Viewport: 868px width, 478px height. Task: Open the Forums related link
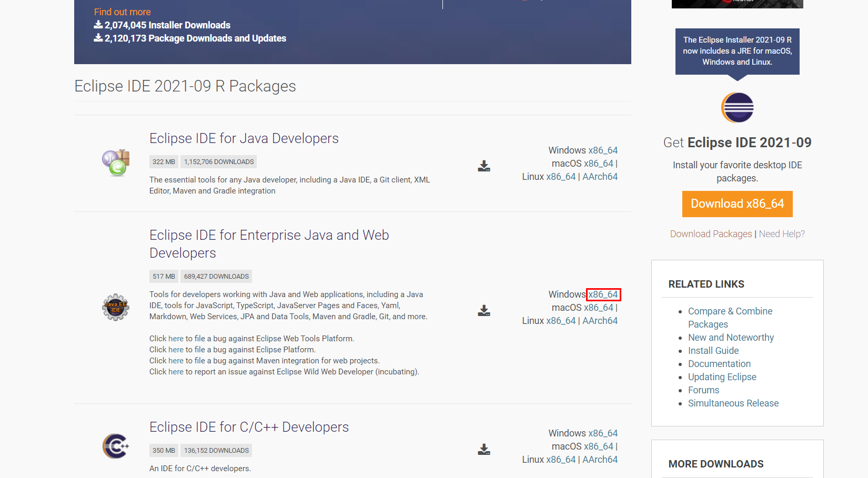coord(703,390)
